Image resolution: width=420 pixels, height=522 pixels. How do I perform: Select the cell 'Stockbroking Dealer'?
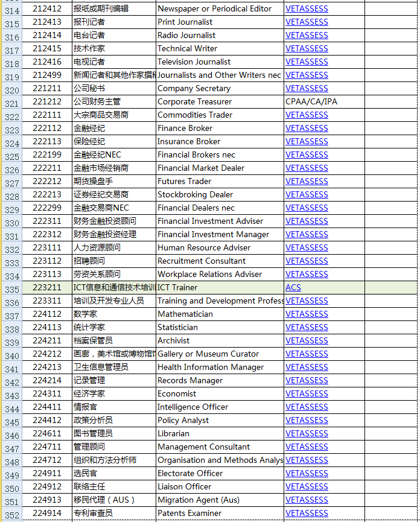220,195
